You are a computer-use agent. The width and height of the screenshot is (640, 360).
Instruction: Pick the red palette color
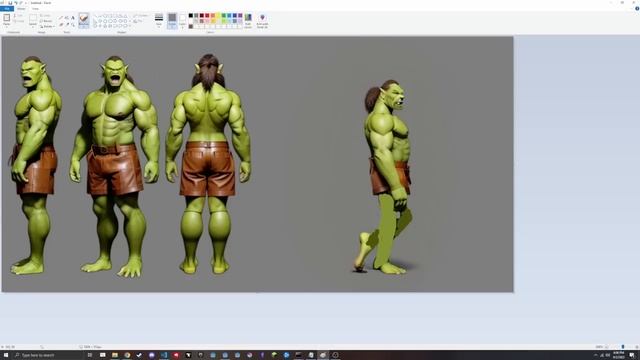pos(207,16)
